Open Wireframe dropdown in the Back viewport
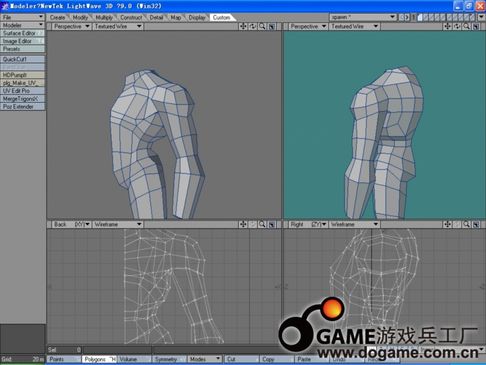This screenshot has height=365, width=486. tap(118, 224)
